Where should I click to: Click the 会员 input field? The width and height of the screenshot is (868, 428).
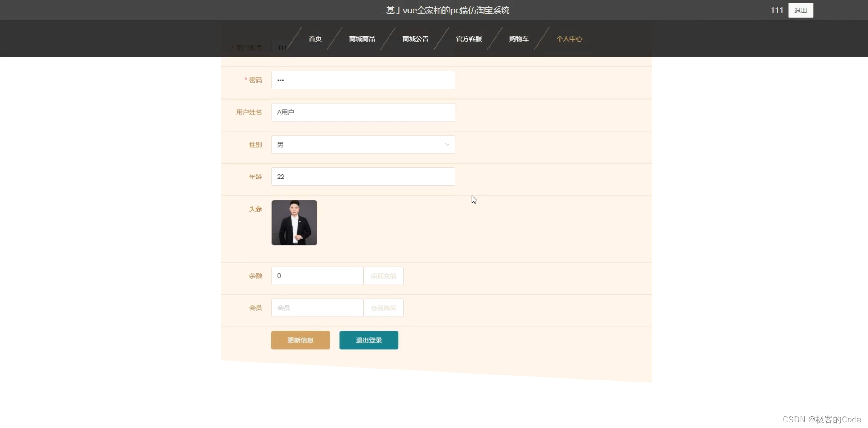[317, 308]
